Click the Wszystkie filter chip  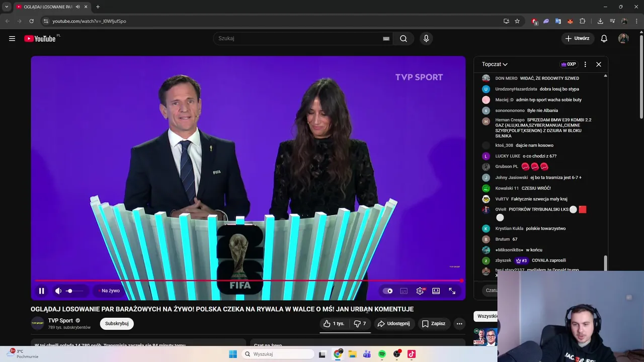[487, 316]
